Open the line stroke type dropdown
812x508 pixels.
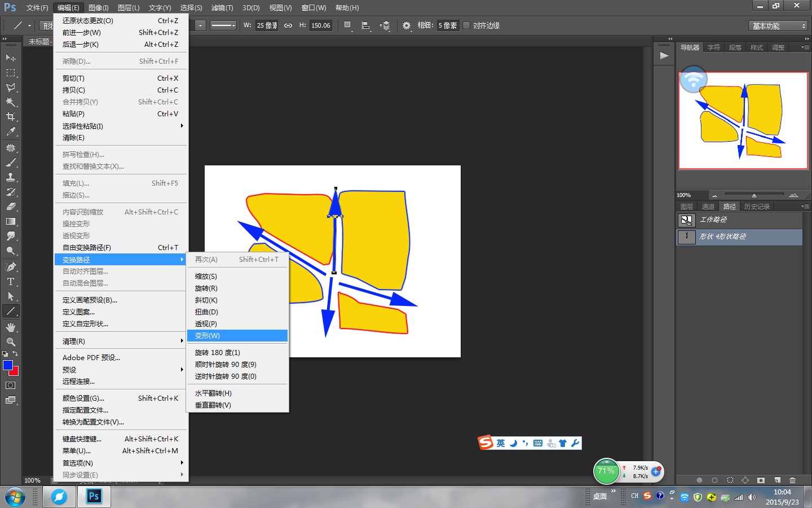click(223, 25)
